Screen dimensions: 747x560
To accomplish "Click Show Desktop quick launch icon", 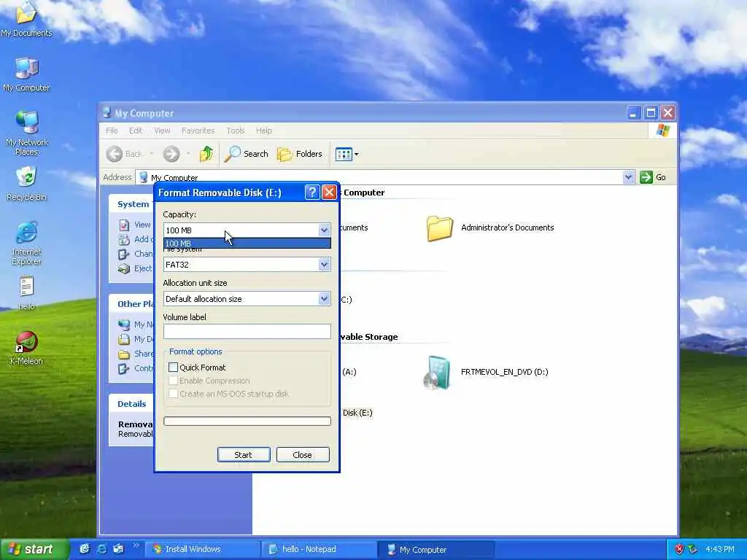I will (x=85, y=549).
